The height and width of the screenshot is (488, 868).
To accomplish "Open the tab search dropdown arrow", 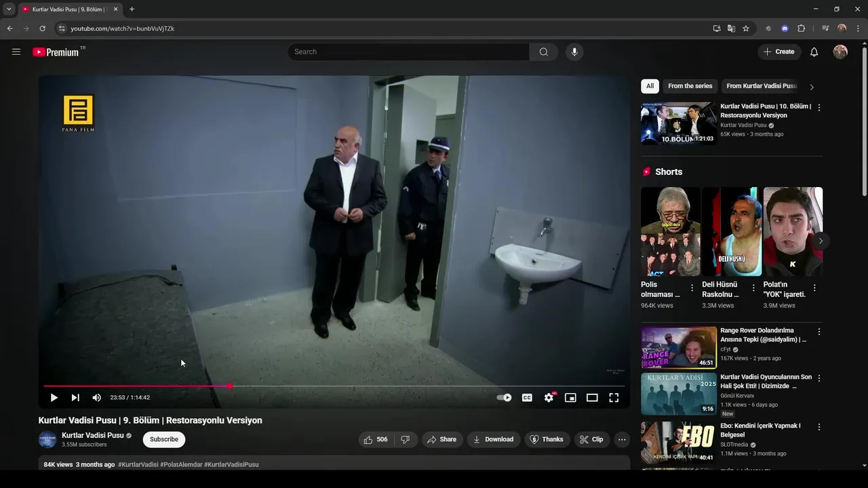I will tap(9, 9).
